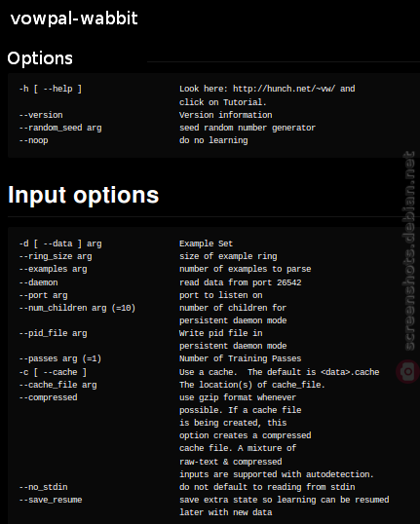
Task: Select the --pid_file arg option
Action: 53,333
